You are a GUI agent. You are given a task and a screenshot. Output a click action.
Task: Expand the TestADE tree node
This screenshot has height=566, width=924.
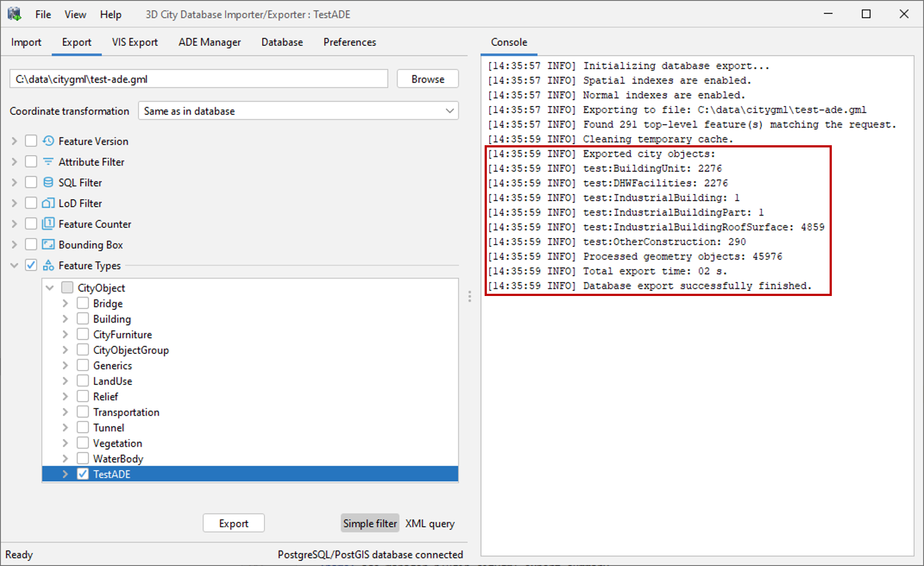[65, 474]
